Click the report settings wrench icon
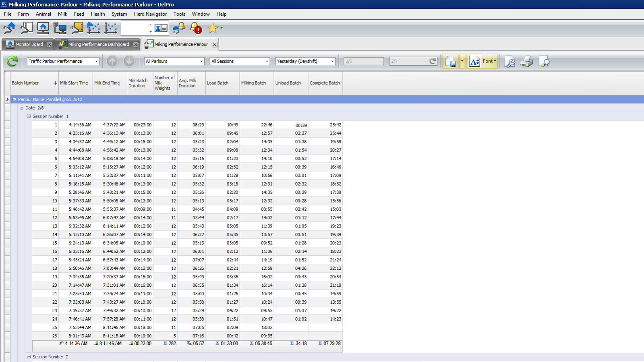Image resolution: width=644 pixels, height=362 pixels. 509,61
